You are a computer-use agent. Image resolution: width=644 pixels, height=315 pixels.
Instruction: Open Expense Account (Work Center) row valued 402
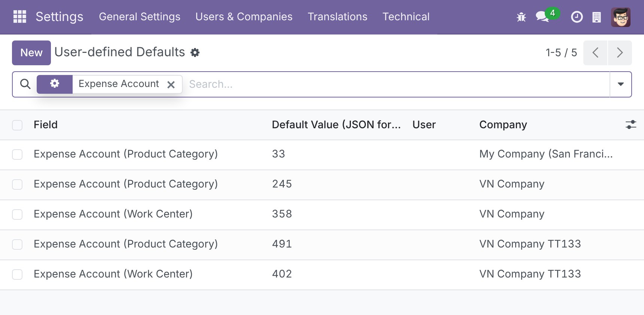[322, 274]
